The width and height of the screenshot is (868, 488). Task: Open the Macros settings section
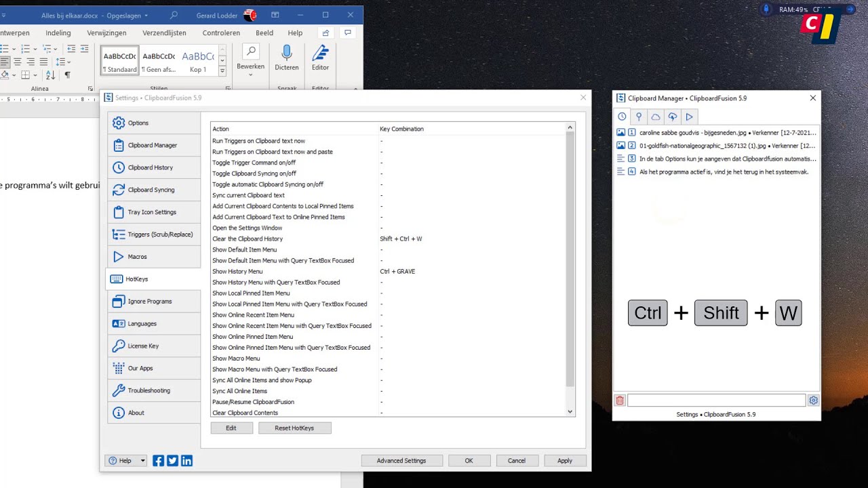(x=154, y=257)
